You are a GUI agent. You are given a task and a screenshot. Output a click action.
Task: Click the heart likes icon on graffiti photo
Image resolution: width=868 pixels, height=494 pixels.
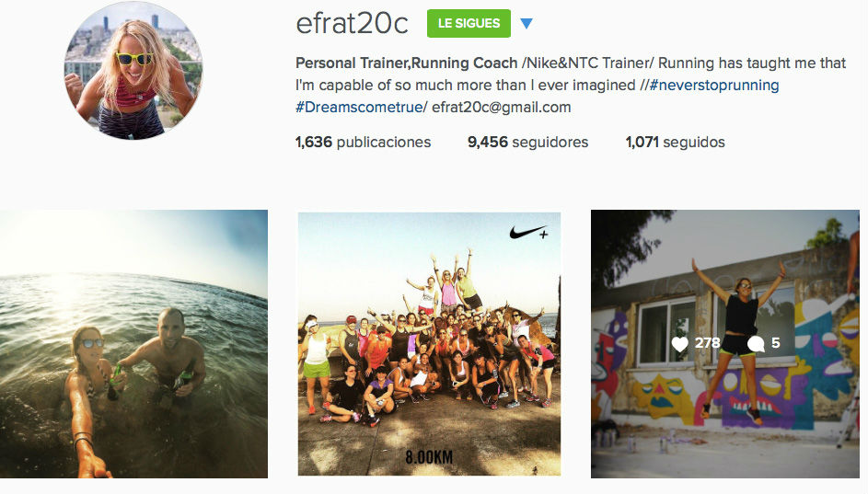coord(680,344)
